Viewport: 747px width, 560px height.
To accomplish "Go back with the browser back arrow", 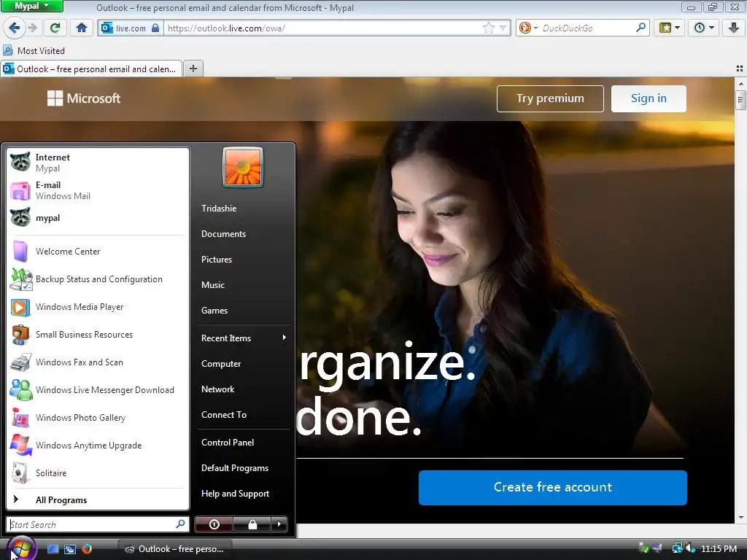I will 14,28.
